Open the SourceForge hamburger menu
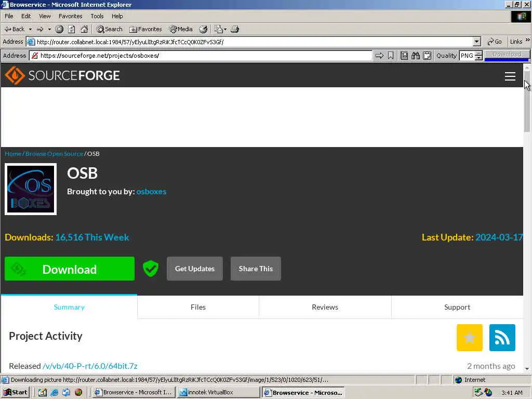 [x=510, y=76]
